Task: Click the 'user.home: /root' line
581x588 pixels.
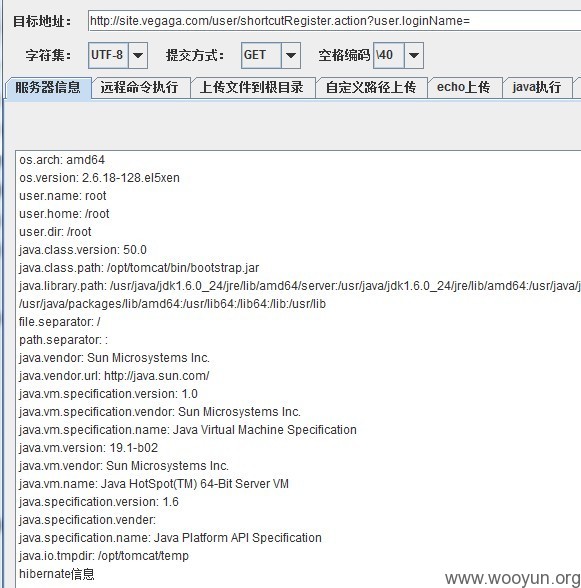Action: (x=64, y=214)
